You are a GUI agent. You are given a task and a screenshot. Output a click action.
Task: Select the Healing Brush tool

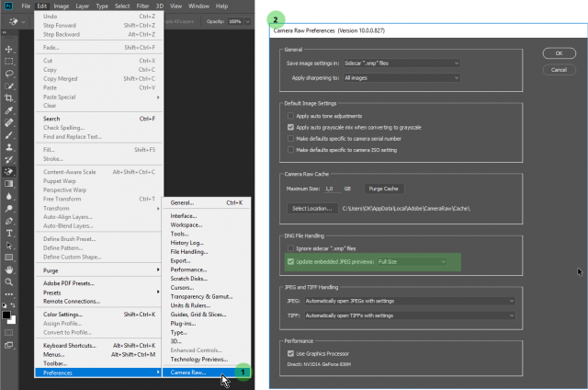(9, 122)
